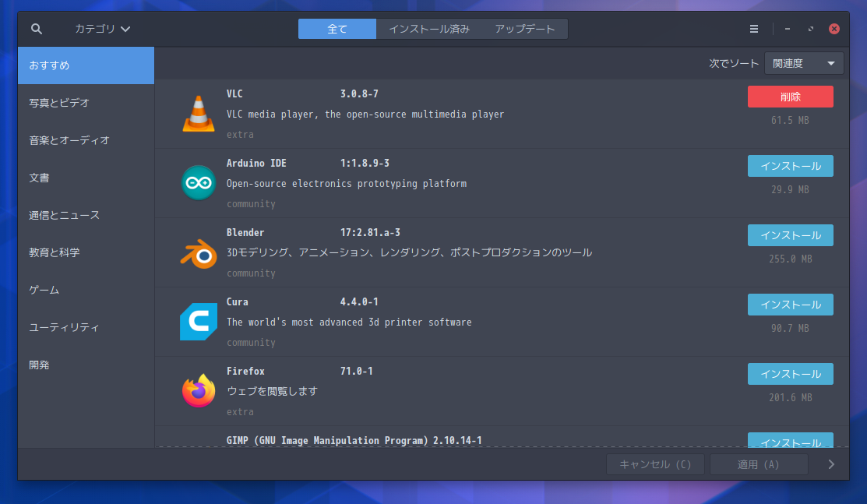
Task: Click the red 削除 button for VLC
Action: pyautogui.click(x=790, y=97)
